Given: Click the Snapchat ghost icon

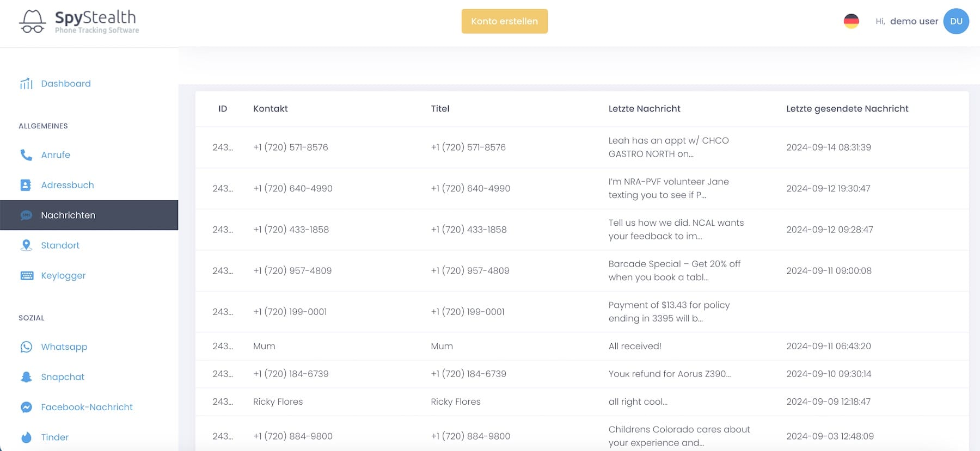Looking at the screenshot, I should click(26, 377).
